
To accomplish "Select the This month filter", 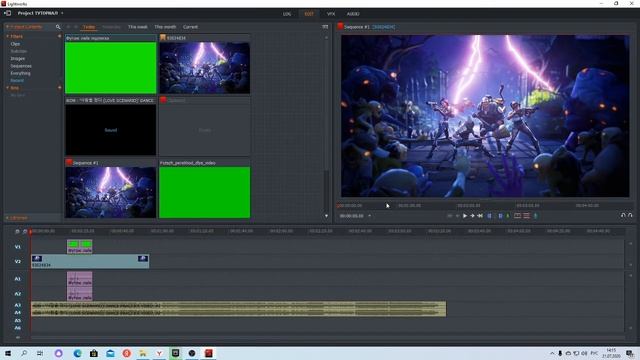I will click(x=165, y=27).
